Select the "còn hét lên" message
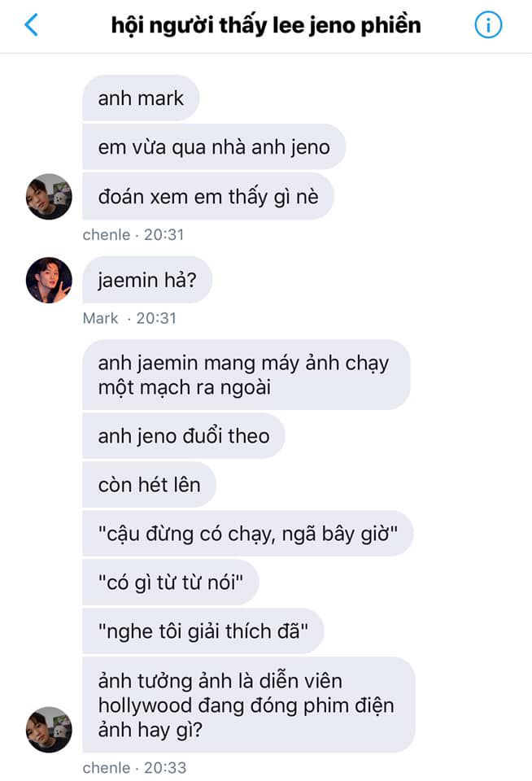Viewport: 532px width, 781px height. tap(150, 485)
